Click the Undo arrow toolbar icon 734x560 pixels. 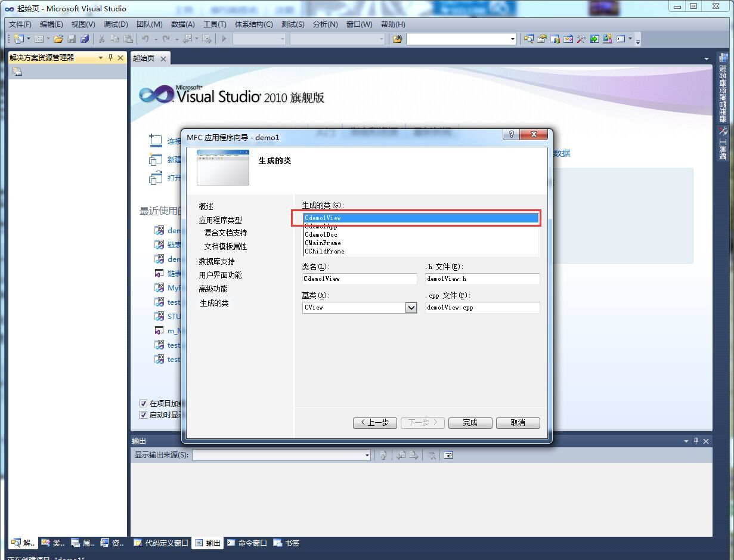pyautogui.click(x=145, y=39)
